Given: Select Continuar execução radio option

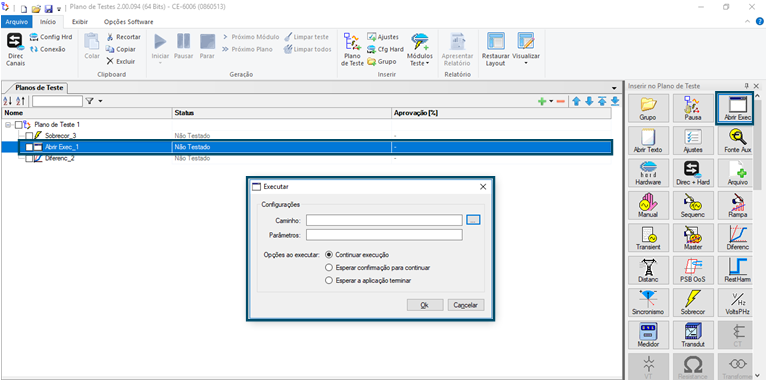Looking at the screenshot, I should point(329,255).
